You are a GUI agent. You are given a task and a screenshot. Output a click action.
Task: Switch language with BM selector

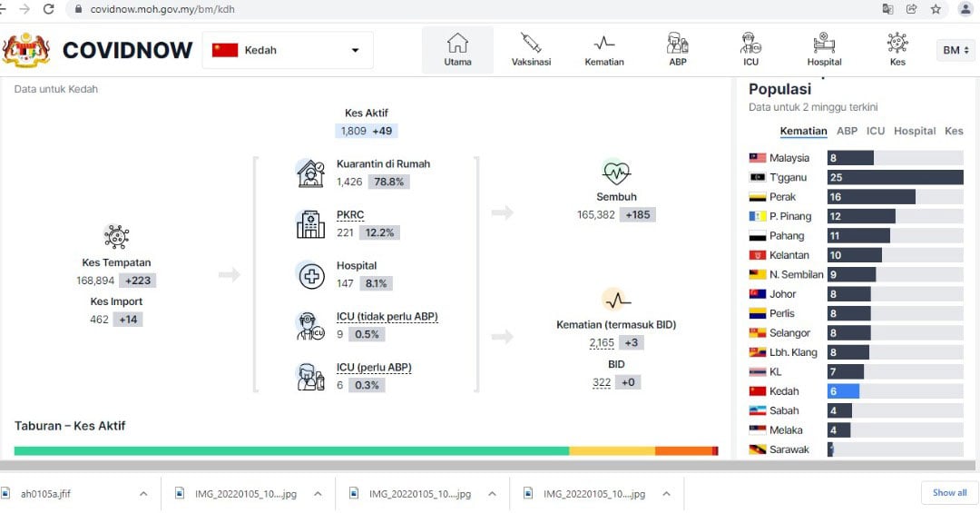(x=955, y=50)
